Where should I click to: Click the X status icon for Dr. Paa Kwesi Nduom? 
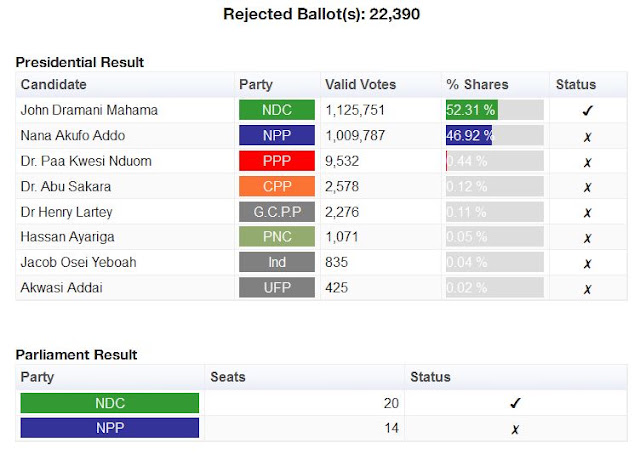(x=587, y=162)
